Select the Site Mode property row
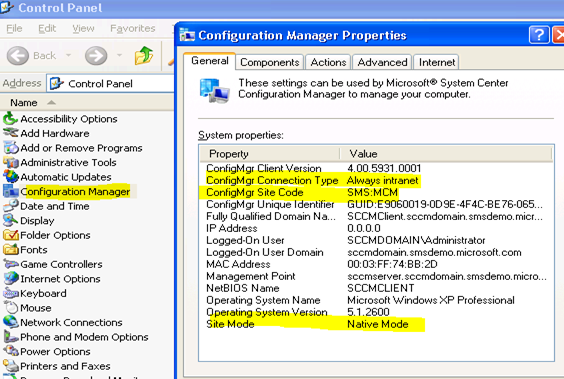Image resolution: width=564 pixels, height=379 pixels. pyautogui.click(x=377, y=324)
